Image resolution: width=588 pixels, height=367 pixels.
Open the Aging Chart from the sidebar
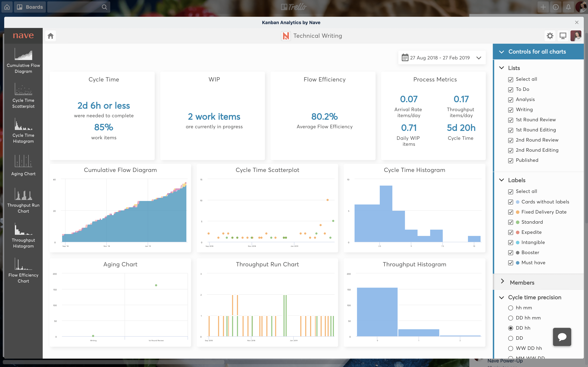(x=23, y=165)
